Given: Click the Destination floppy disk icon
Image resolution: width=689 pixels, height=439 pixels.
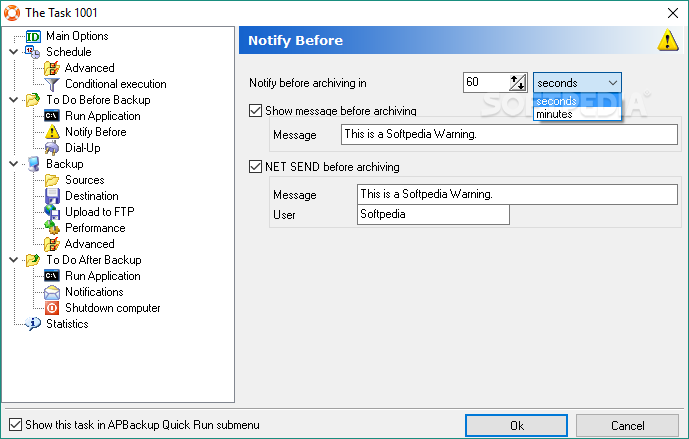Looking at the screenshot, I should tap(52, 196).
